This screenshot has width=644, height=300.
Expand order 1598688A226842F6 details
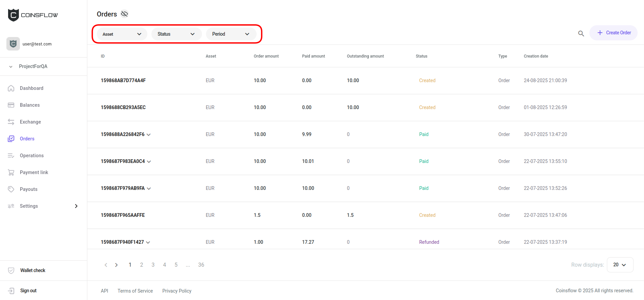click(x=149, y=135)
